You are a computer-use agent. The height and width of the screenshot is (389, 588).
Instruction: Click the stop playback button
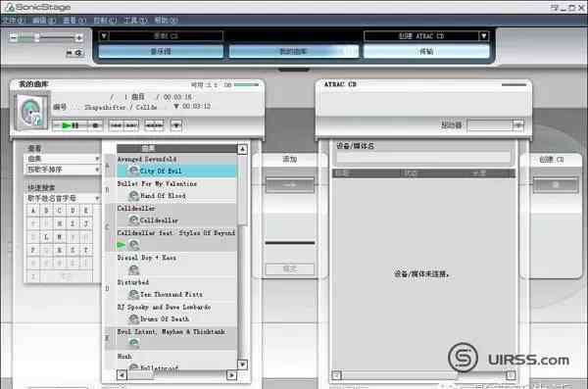tap(95, 125)
